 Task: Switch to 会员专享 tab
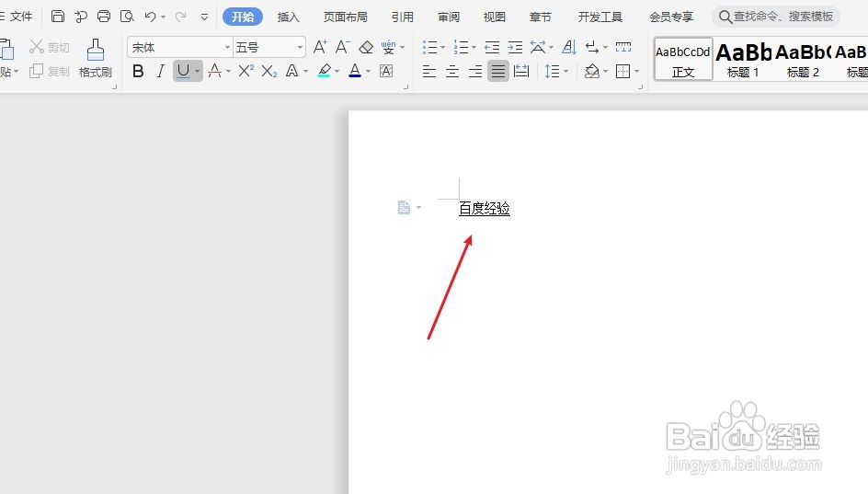671,17
